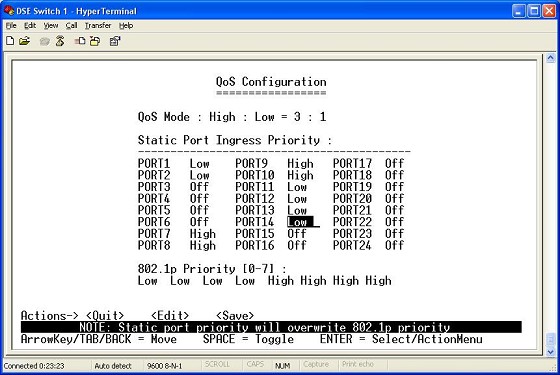Click the first 802.1p Low value
Viewport: 560px width, 375px height.
148,281
